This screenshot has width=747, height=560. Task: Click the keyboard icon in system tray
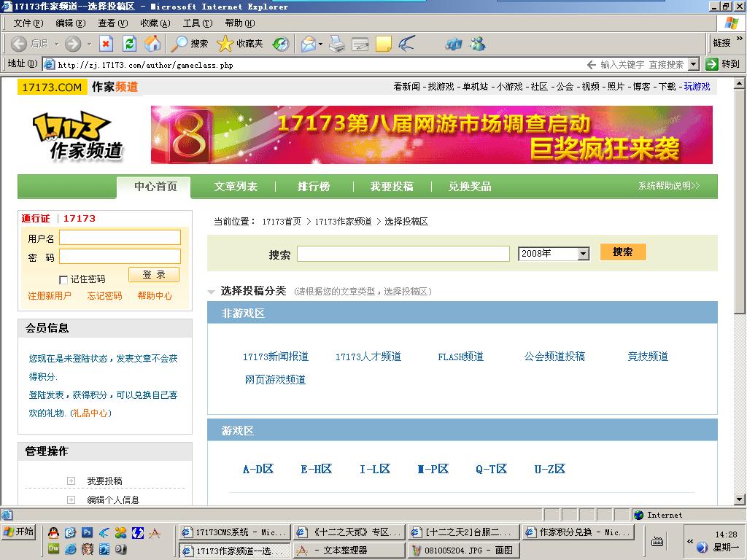[x=657, y=542]
